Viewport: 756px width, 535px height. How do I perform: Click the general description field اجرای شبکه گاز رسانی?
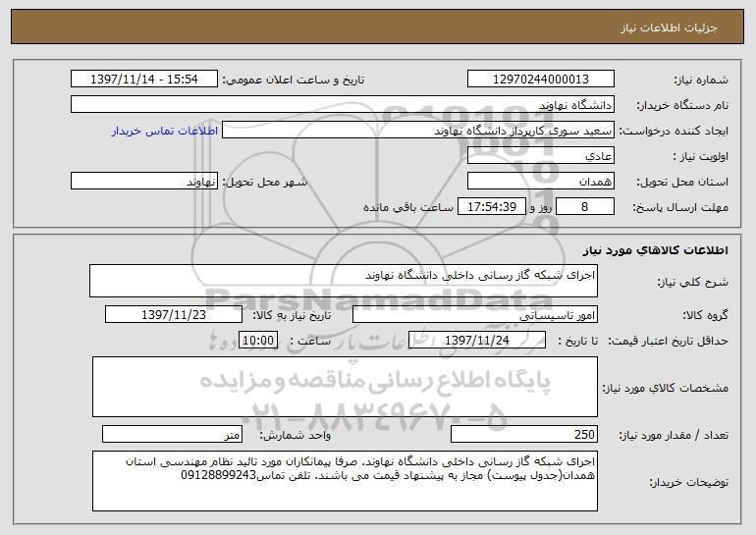[344, 281]
